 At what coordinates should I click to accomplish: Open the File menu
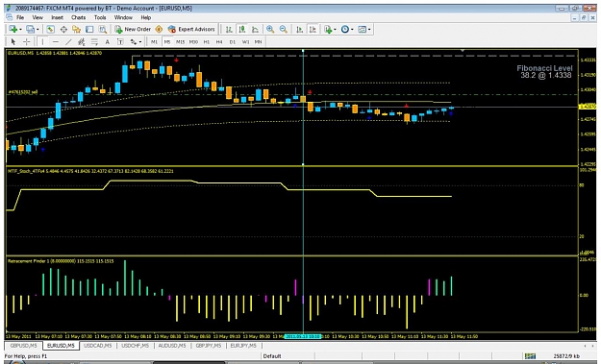pos(20,17)
